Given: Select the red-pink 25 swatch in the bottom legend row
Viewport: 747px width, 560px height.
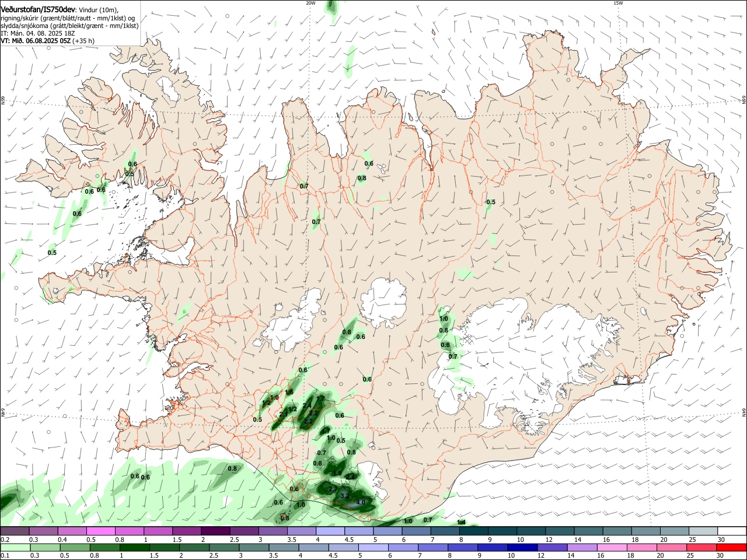Looking at the screenshot, I should pyautogui.click(x=701, y=548).
